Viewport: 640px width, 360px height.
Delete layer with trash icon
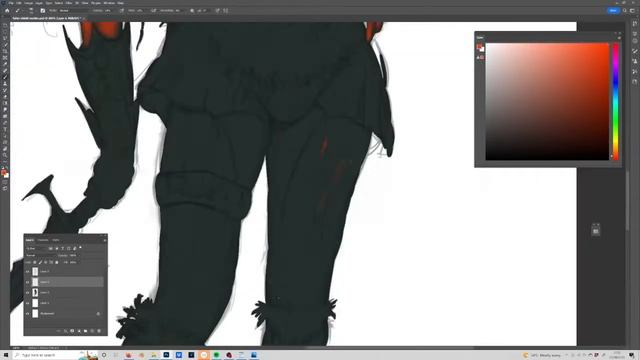[x=99, y=331]
